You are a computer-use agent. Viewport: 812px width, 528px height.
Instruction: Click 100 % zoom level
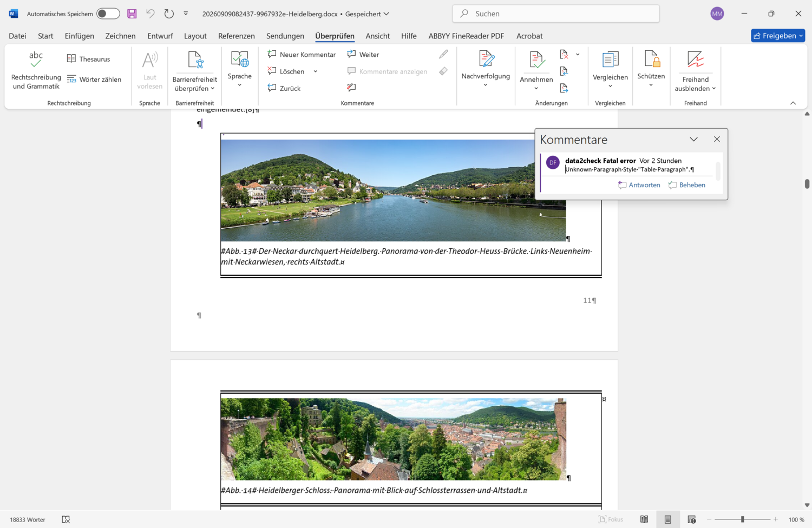coord(796,519)
